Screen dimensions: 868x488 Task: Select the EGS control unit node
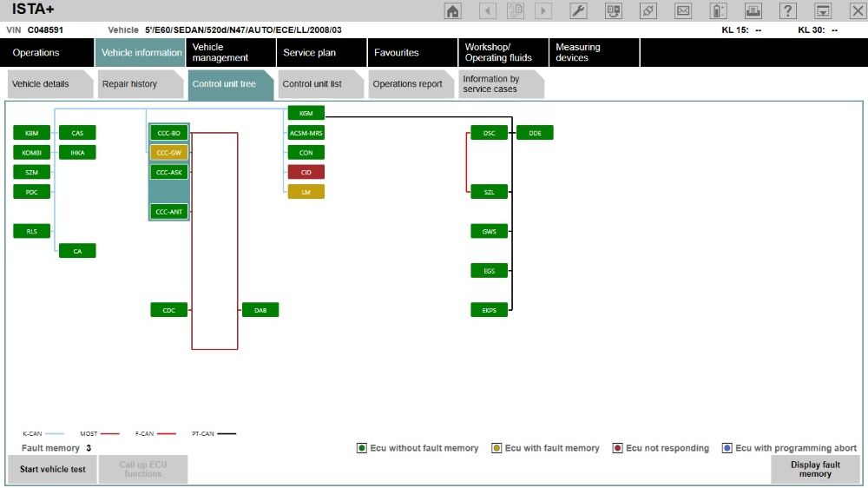pos(489,271)
